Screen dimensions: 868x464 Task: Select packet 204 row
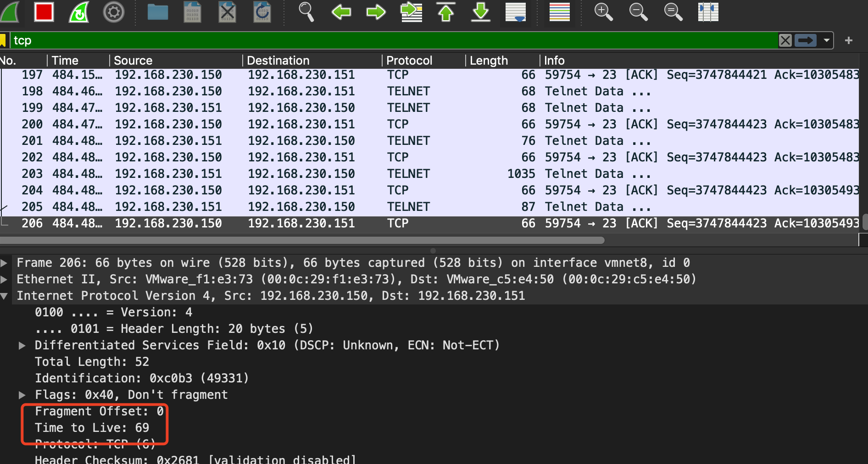click(x=429, y=190)
